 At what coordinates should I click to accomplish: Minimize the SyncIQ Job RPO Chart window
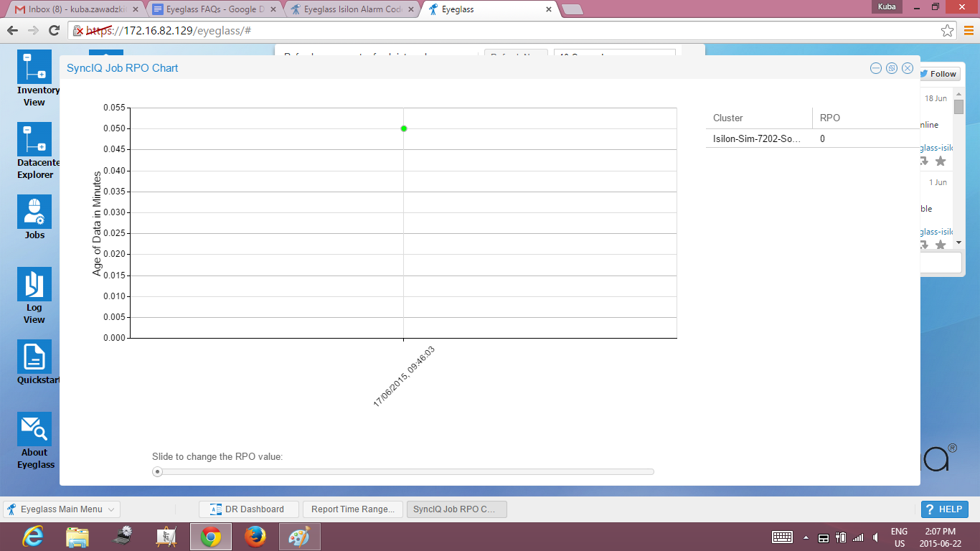point(876,68)
